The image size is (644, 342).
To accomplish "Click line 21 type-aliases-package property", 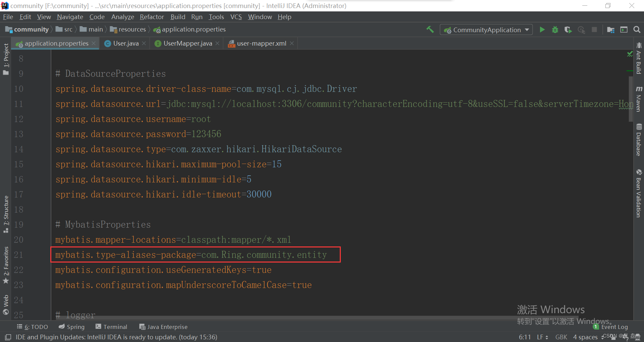I will click(191, 255).
